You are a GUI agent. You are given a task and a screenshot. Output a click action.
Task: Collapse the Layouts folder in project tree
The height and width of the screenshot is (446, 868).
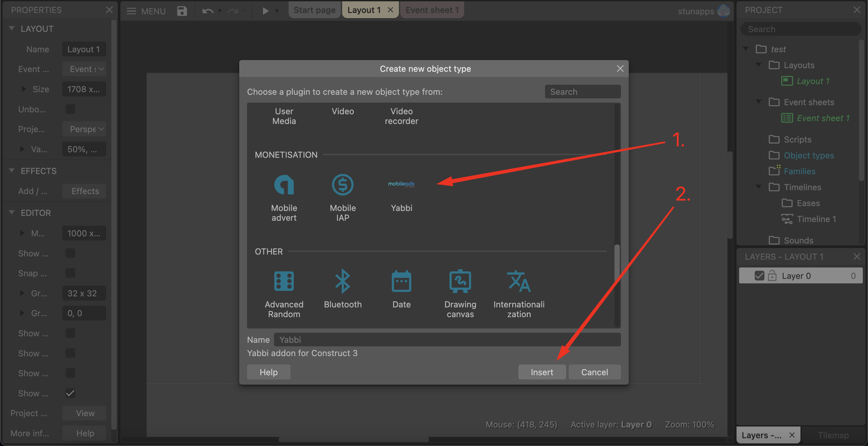pos(759,65)
